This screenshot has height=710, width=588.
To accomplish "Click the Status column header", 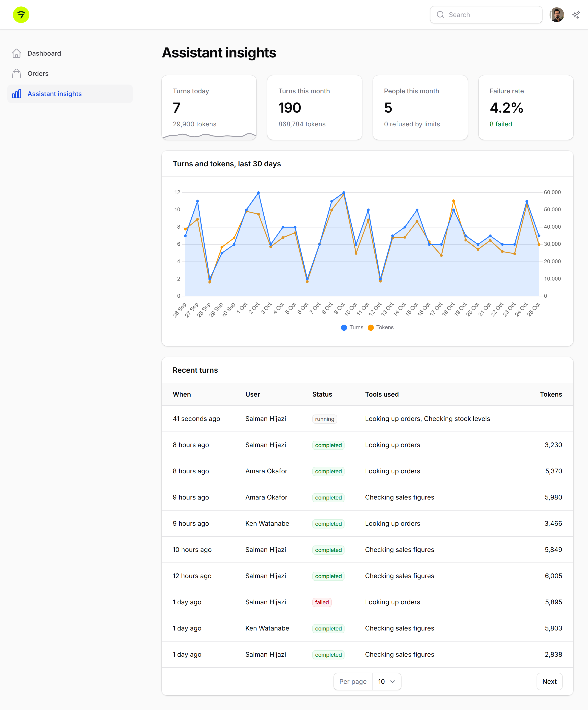I will pos(322,394).
